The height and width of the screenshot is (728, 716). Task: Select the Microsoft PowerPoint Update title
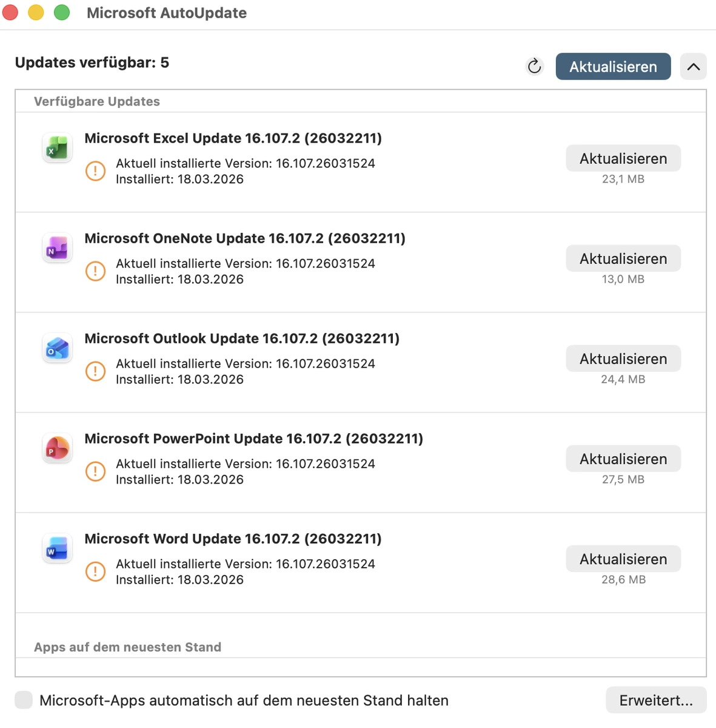point(253,439)
